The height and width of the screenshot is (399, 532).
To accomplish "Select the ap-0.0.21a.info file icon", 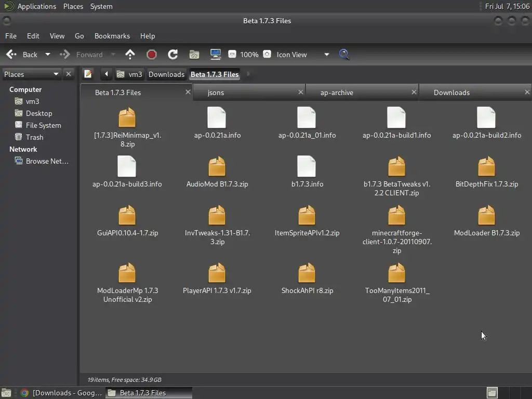I will tap(217, 117).
